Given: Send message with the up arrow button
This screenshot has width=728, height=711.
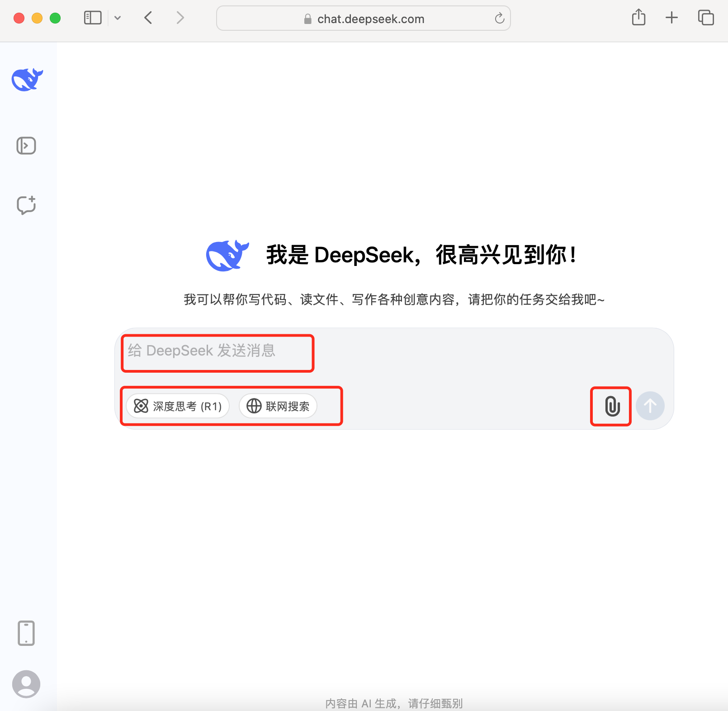Looking at the screenshot, I should pos(650,406).
